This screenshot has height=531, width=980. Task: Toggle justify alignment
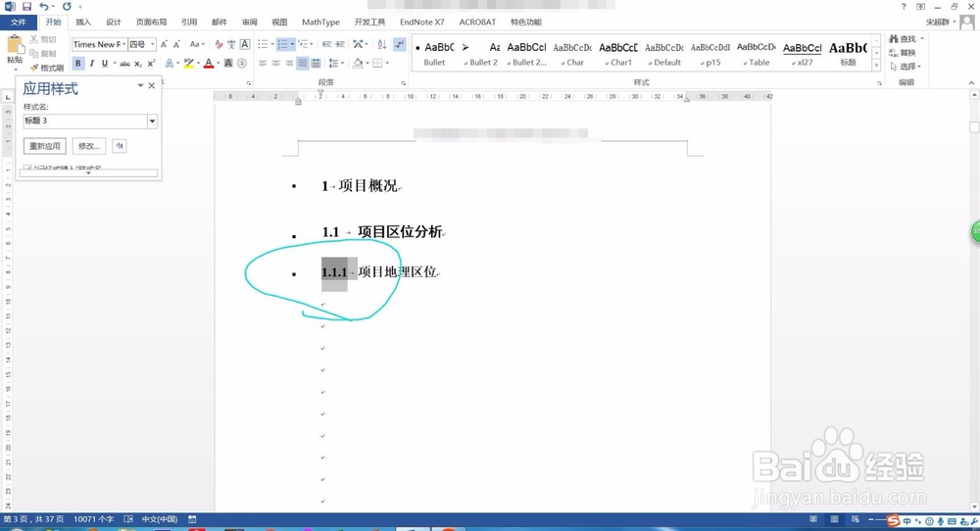point(303,63)
